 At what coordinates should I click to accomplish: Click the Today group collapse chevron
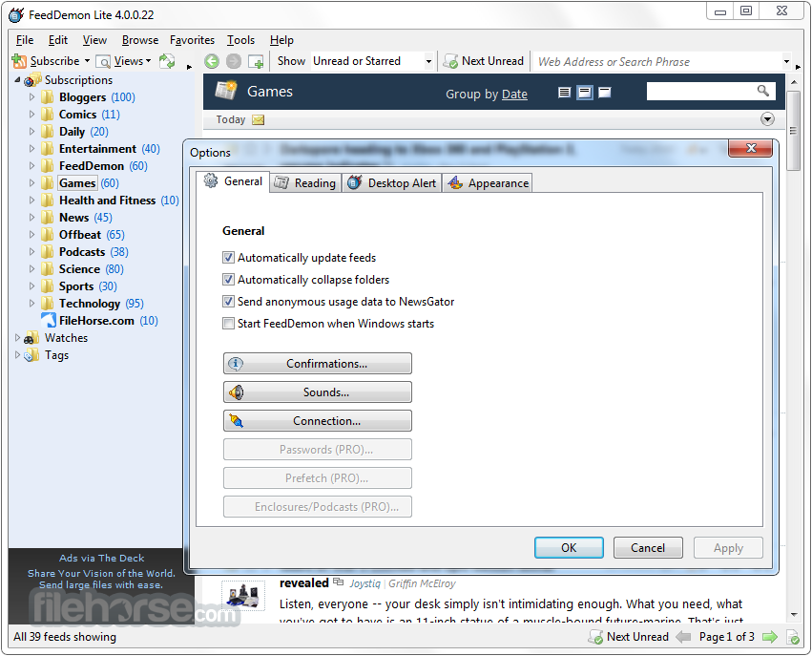coord(767,119)
